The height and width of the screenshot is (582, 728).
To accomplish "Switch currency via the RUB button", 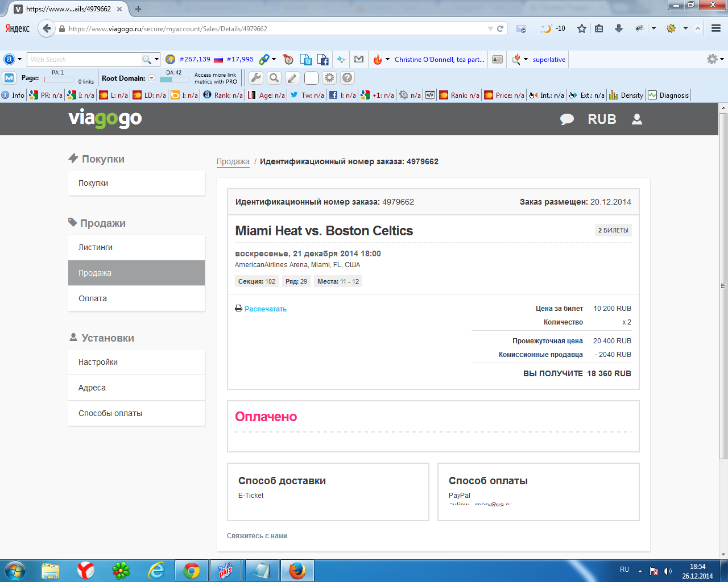I will pos(602,119).
